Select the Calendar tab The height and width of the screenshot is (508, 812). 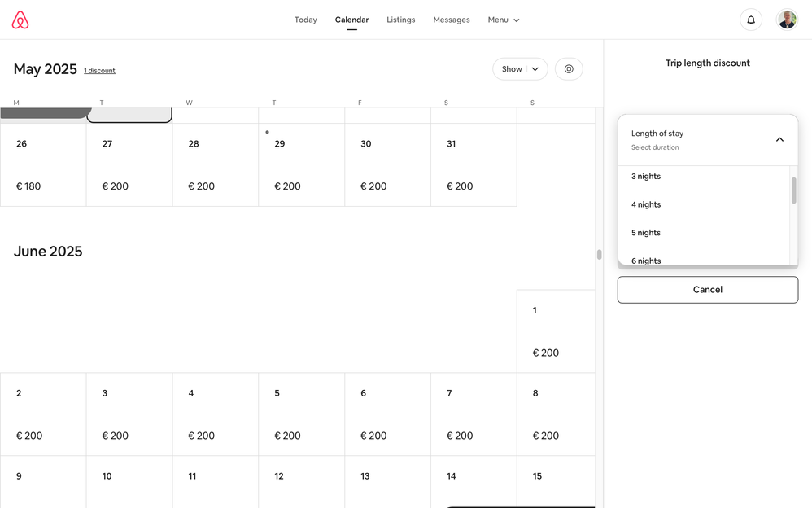[x=351, y=20]
